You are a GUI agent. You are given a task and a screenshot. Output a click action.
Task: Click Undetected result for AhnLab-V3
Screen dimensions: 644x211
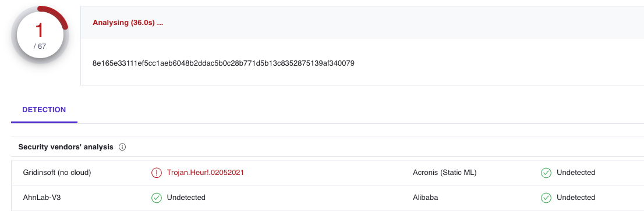(x=186, y=198)
